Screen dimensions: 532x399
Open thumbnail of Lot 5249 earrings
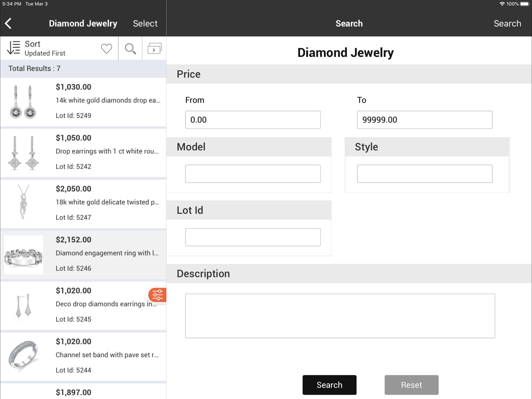[x=23, y=102]
